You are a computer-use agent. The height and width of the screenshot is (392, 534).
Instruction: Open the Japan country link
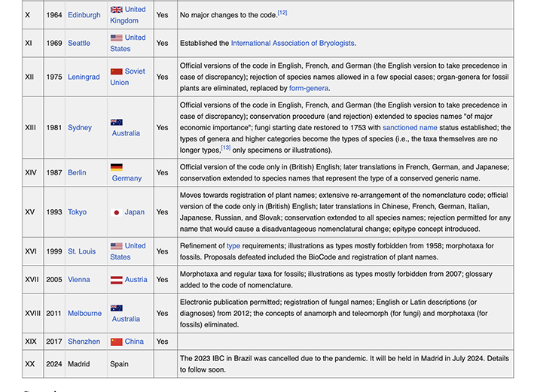tap(135, 212)
